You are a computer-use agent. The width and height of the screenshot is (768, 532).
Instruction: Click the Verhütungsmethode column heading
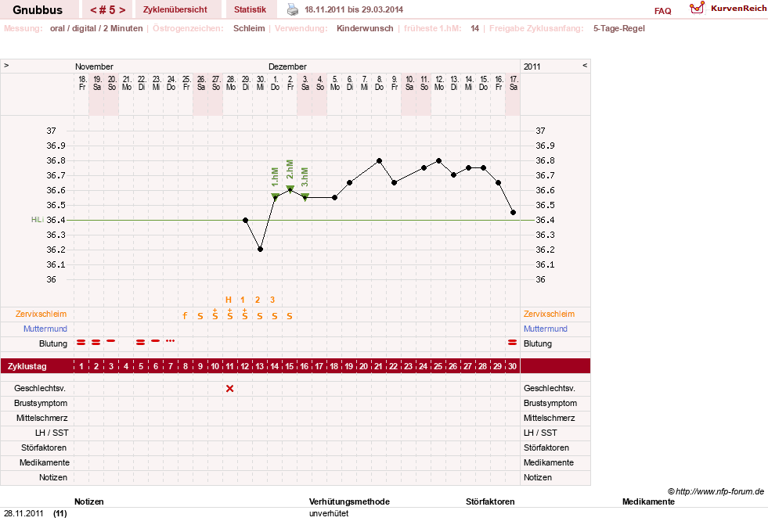point(349,501)
